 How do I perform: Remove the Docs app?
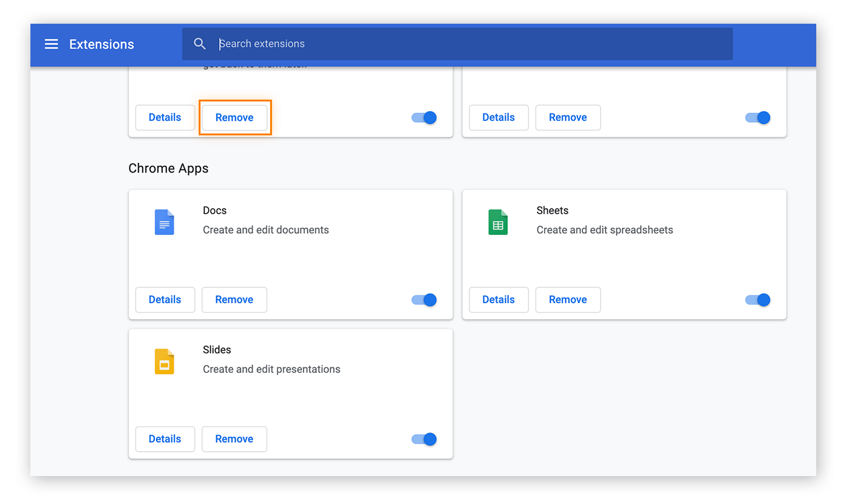pos(234,300)
